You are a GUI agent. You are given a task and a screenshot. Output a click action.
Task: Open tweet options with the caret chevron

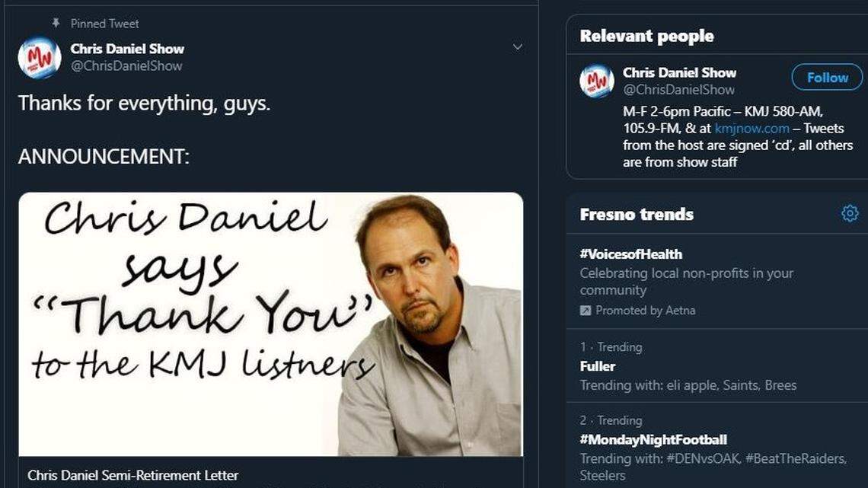518,46
